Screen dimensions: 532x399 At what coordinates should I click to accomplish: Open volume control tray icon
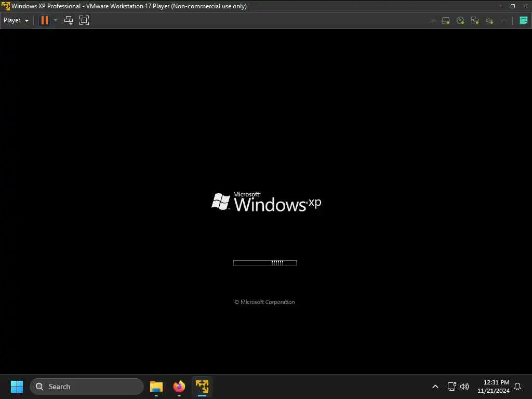point(464,387)
